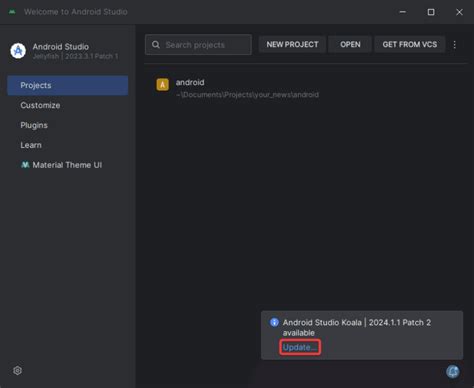The width and height of the screenshot is (474, 388).
Task: Select the Projects tab
Action: coord(68,85)
